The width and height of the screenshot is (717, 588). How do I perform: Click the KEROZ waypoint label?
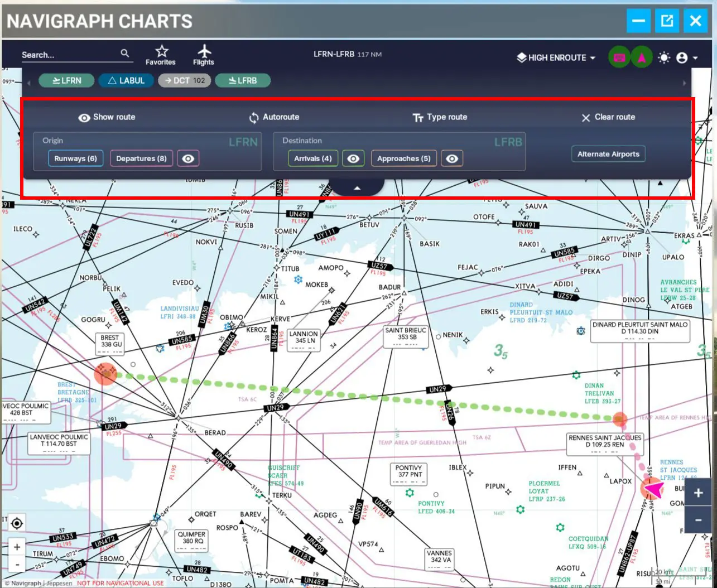point(257,330)
